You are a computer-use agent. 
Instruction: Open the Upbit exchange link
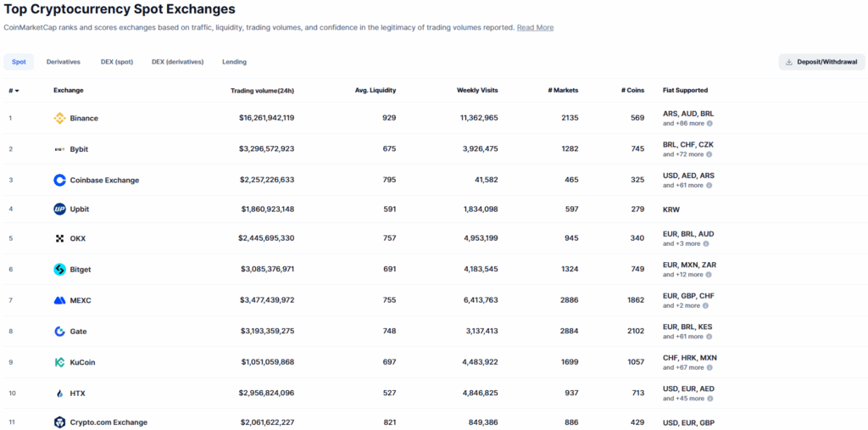[80, 209]
